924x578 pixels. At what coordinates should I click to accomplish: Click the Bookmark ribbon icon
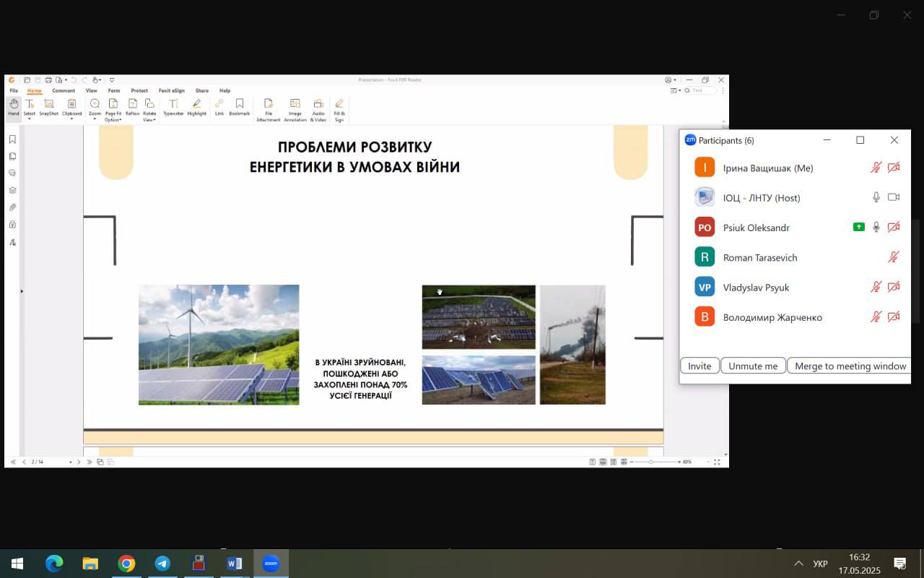pos(240,108)
